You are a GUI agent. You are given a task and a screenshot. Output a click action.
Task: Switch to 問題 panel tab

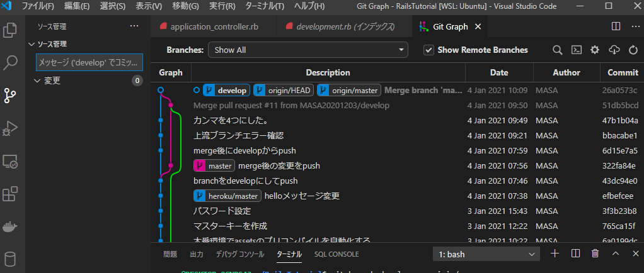pos(170,254)
